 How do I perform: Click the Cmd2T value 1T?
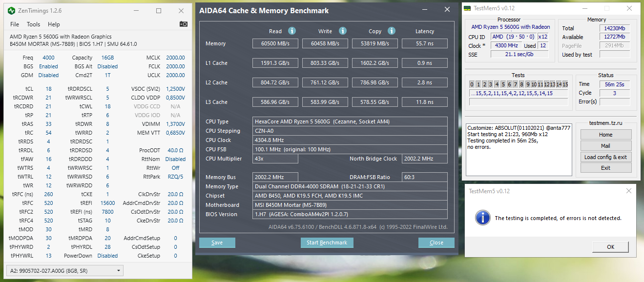tap(107, 75)
